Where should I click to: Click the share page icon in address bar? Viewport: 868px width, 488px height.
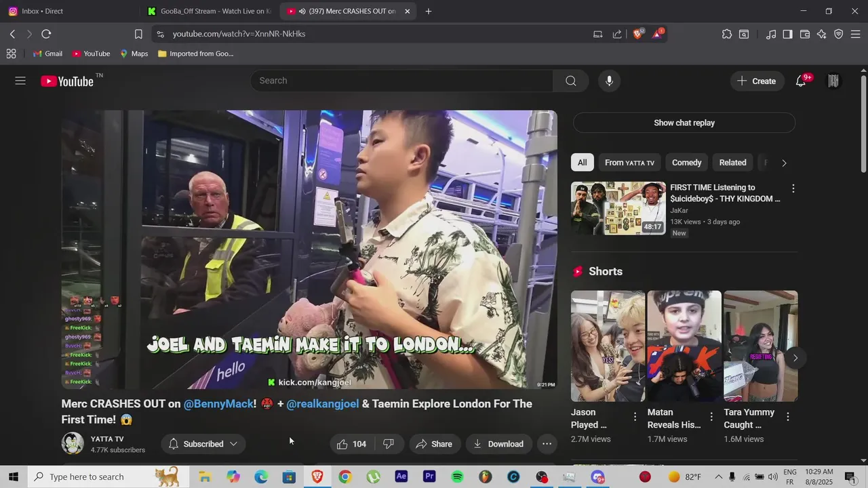click(617, 34)
